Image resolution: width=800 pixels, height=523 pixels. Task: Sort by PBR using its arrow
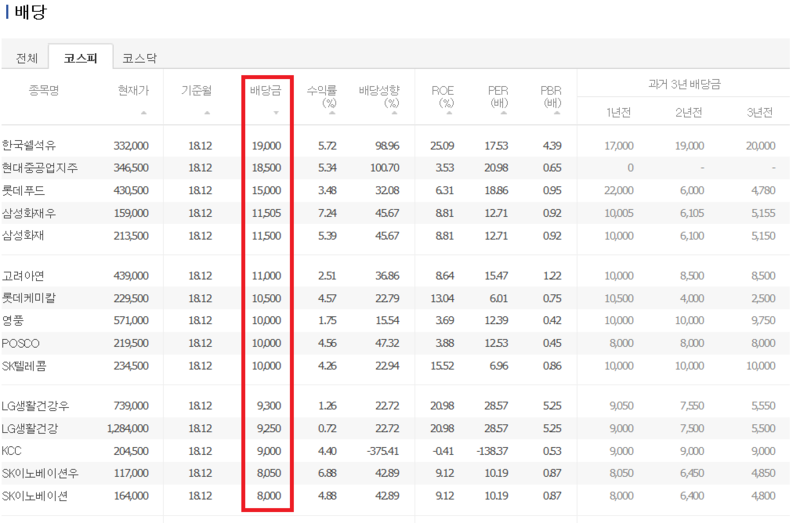point(557,113)
